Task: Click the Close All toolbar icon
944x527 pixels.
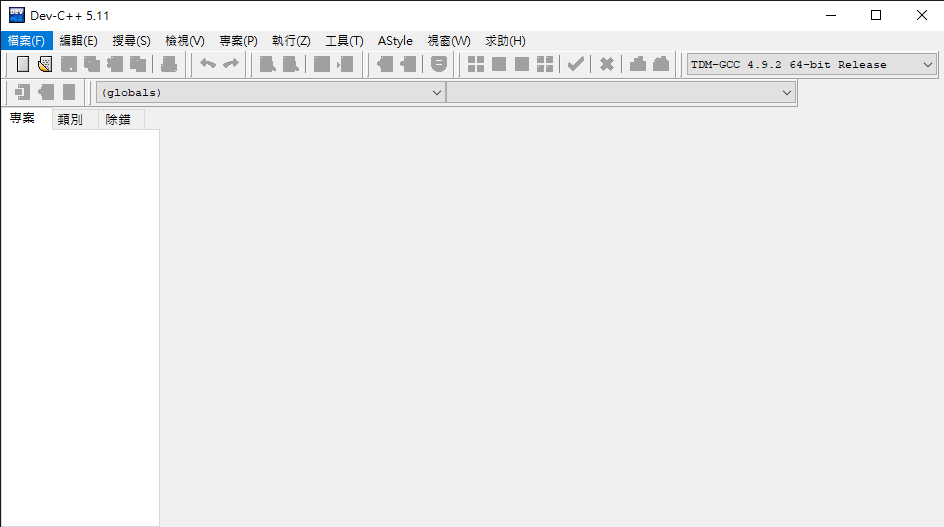Action: pos(138,64)
